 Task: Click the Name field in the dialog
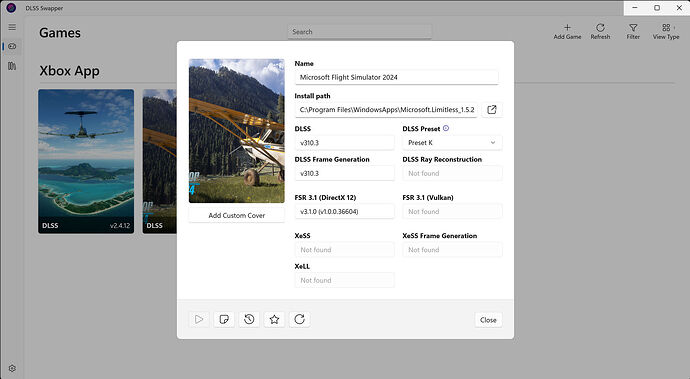[396, 77]
